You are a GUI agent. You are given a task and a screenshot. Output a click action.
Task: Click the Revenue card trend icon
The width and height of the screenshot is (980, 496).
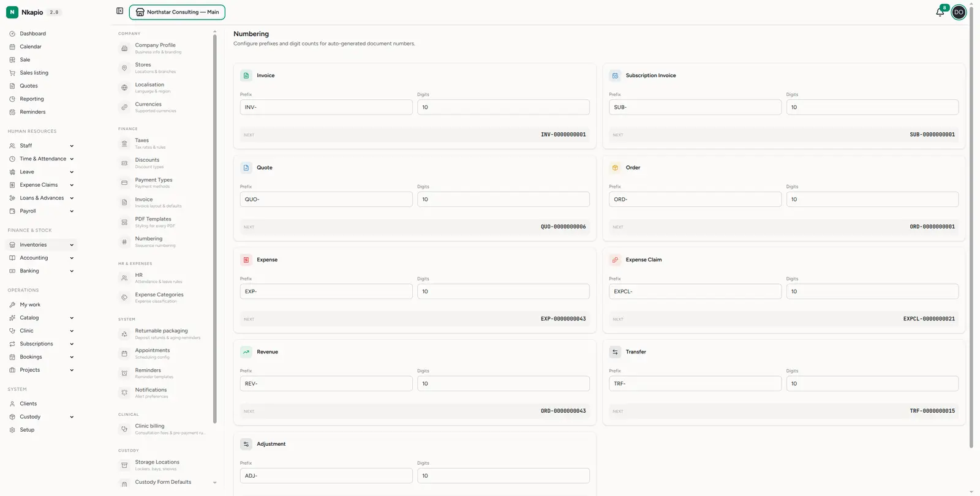coord(246,352)
